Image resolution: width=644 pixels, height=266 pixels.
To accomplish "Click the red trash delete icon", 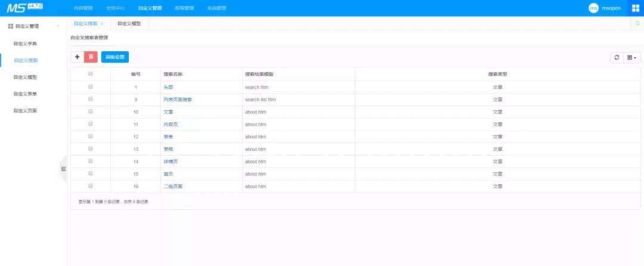I will pos(91,57).
